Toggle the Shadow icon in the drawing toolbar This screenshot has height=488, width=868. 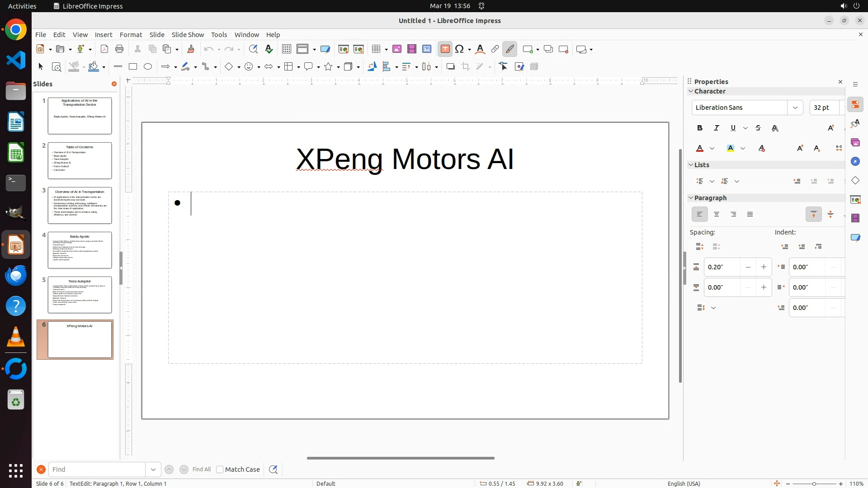450,67
